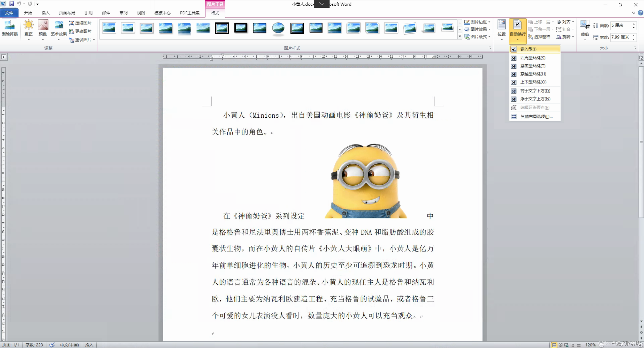Choose Behind Text (衬于文字下方) wrapping
The height and width of the screenshot is (348, 644).
click(x=535, y=91)
